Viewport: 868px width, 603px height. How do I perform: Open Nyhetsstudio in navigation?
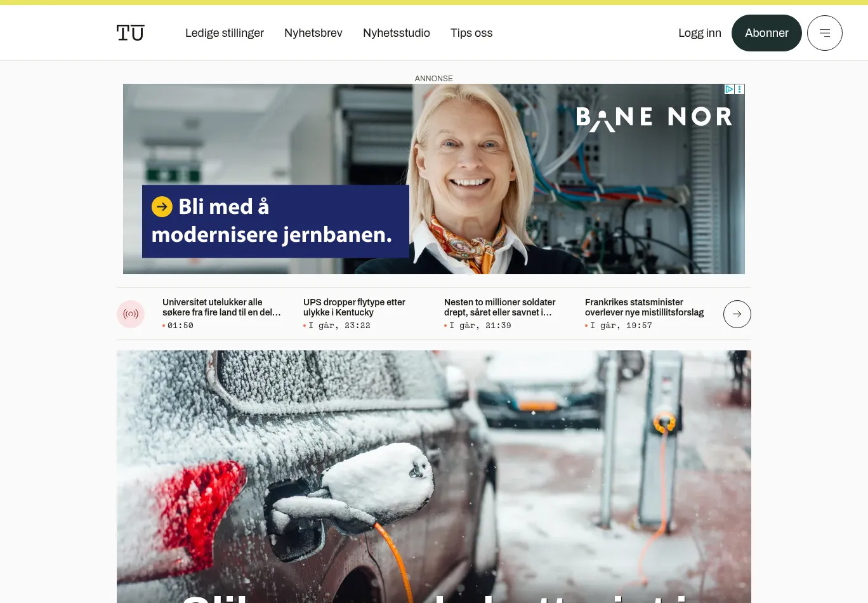pos(397,33)
